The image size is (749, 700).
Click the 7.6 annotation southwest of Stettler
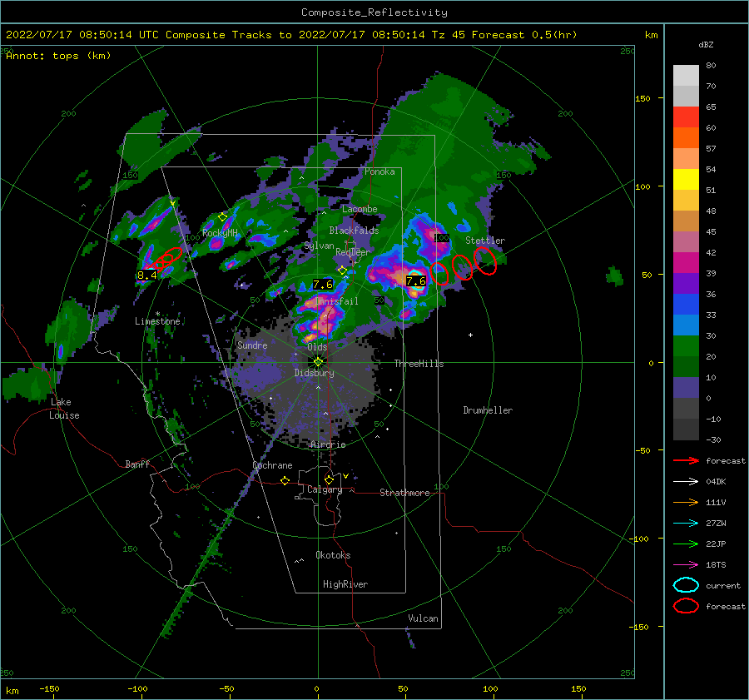(x=415, y=281)
